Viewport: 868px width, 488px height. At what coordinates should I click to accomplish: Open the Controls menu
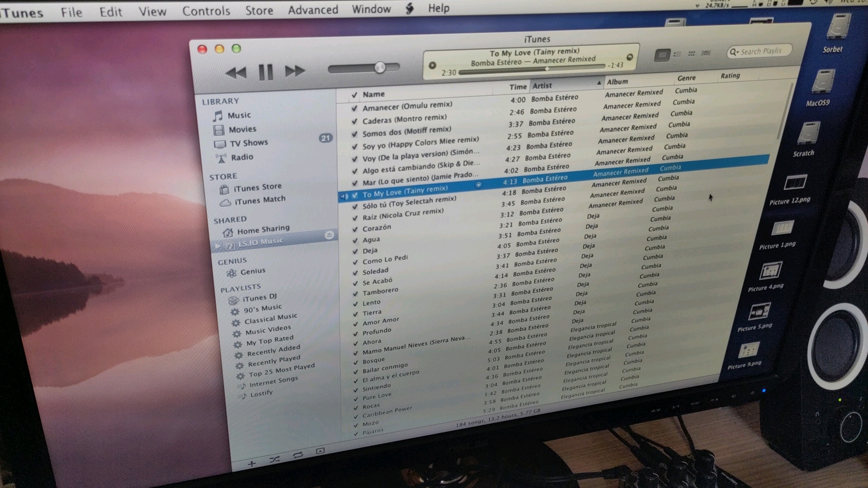[x=206, y=11]
